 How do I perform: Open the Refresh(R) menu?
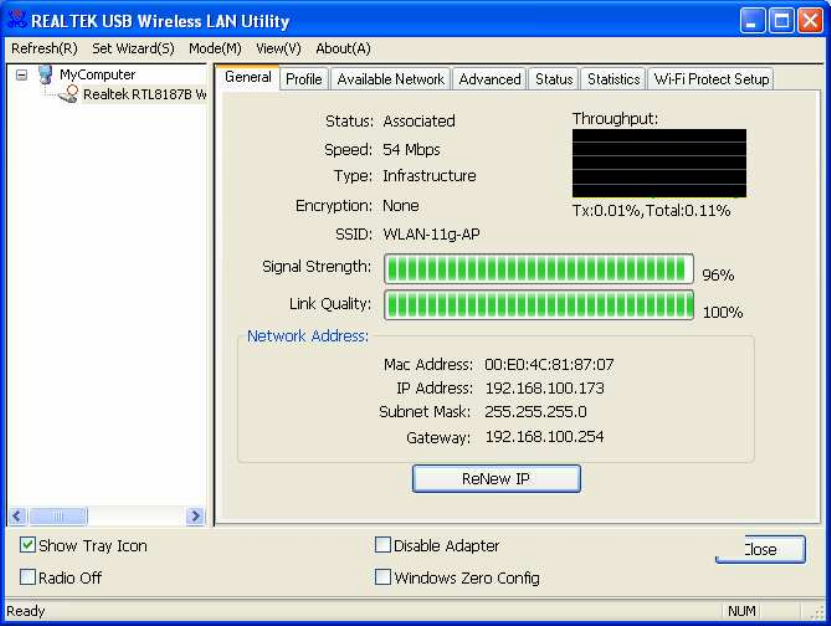coord(44,49)
